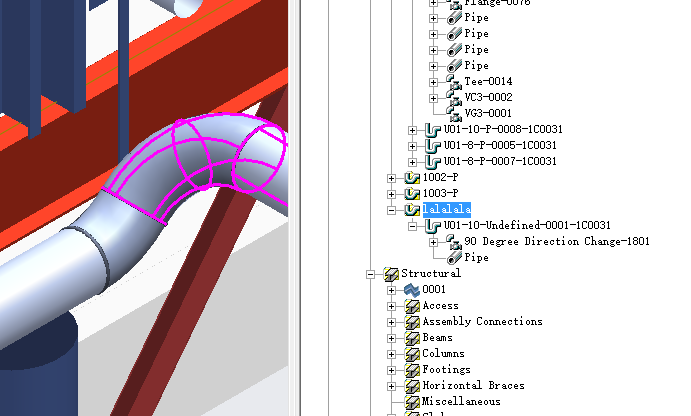Image resolution: width=691 pixels, height=416 pixels.
Task: Click the Horizontal Braces folder icon
Action: pyautogui.click(x=412, y=386)
